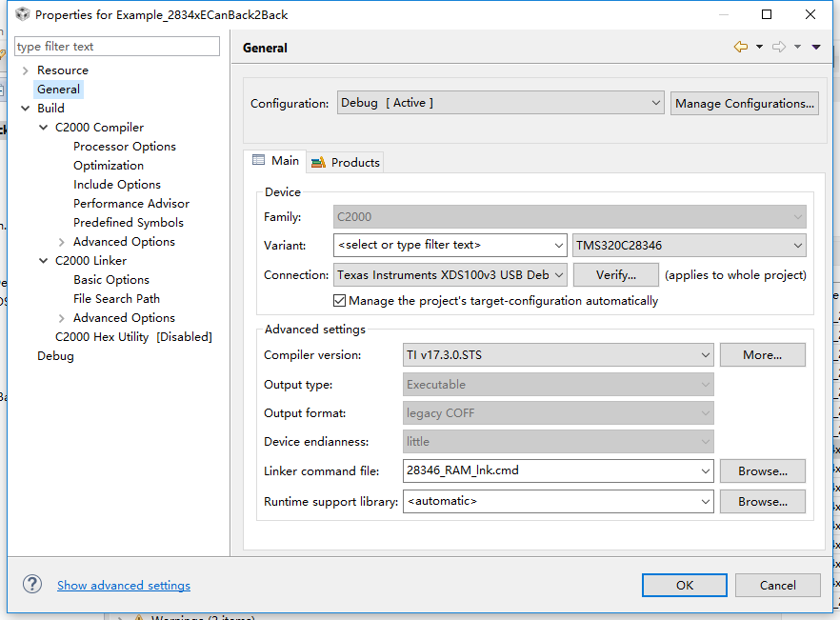Open Show advanced settings link
The image size is (840, 620).
pyautogui.click(x=124, y=586)
